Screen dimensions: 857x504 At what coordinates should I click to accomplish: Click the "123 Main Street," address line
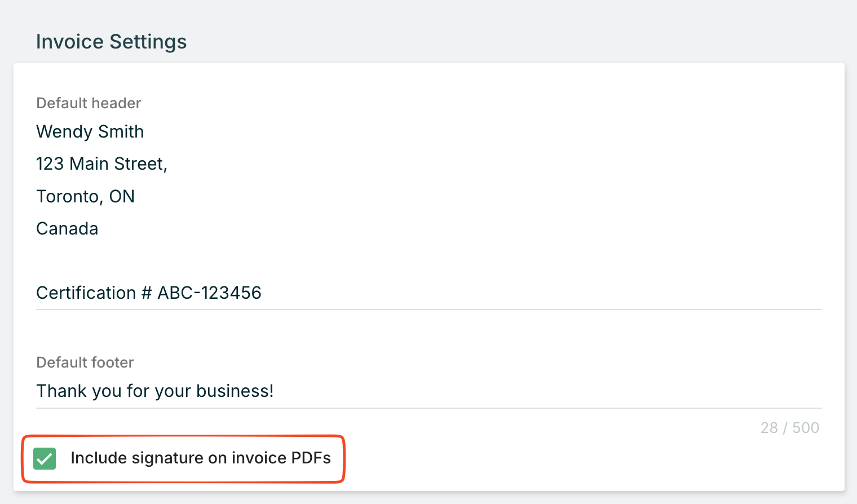101,164
